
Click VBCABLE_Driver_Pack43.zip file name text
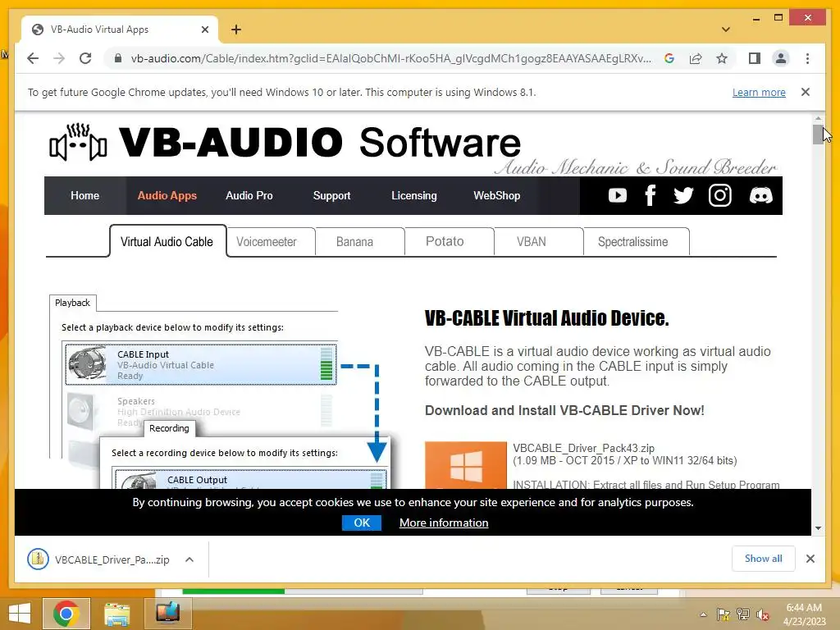pos(583,448)
